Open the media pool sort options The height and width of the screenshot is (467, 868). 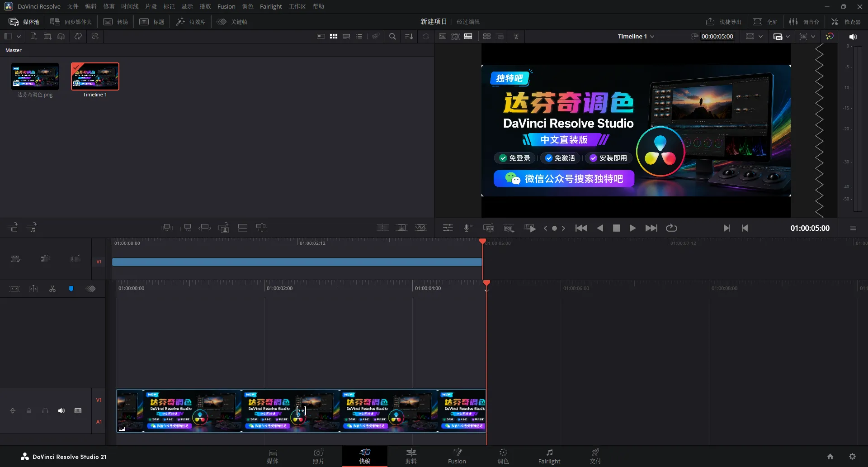[x=409, y=36]
